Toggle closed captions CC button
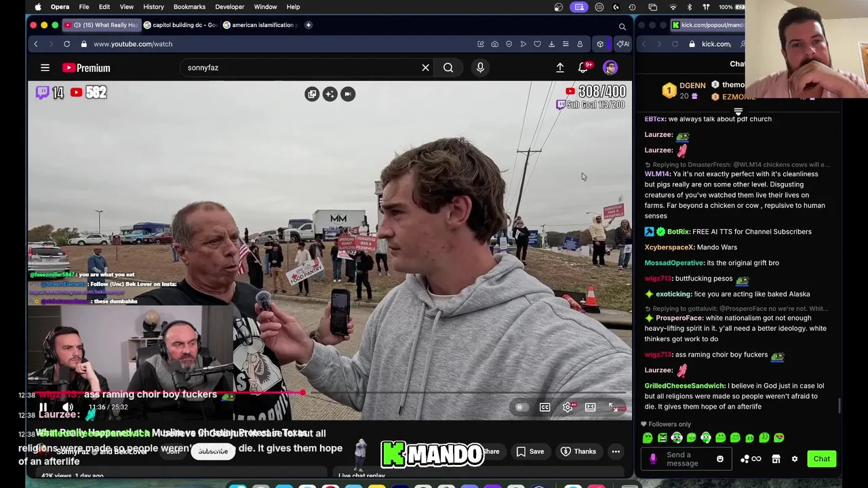The height and width of the screenshot is (488, 868). pyautogui.click(x=545, y=407)
